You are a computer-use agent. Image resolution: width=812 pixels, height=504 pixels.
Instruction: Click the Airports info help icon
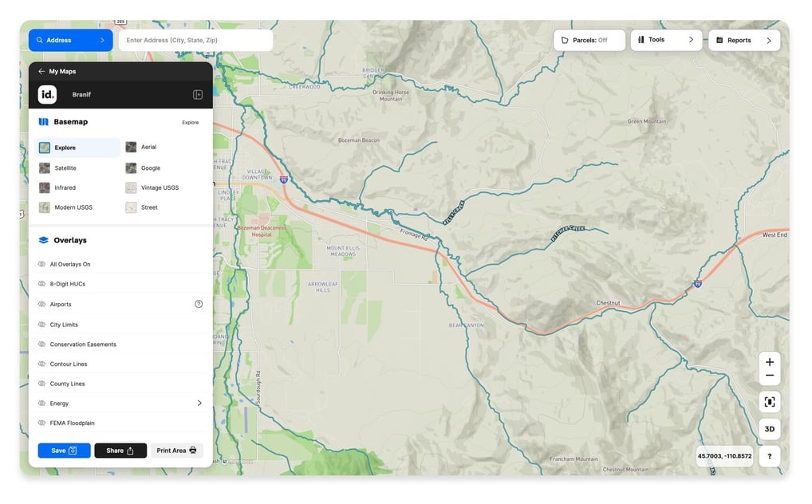coord(199,304)
